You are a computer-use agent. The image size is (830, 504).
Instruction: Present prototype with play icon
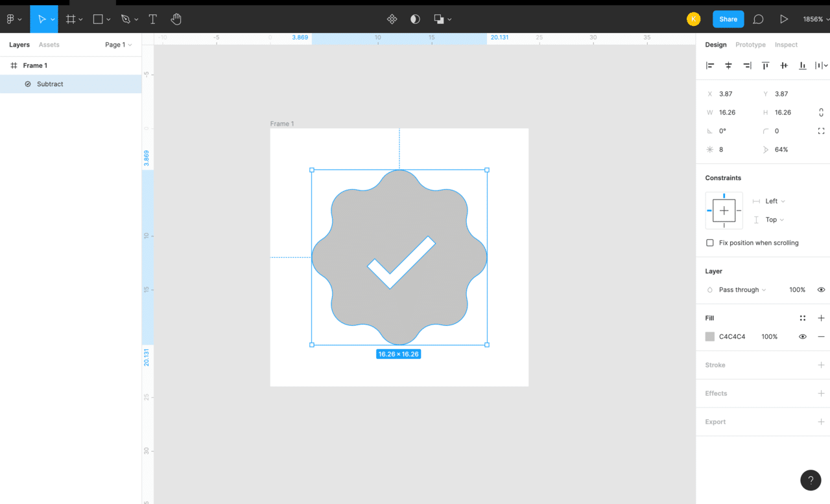coord(784,19)
